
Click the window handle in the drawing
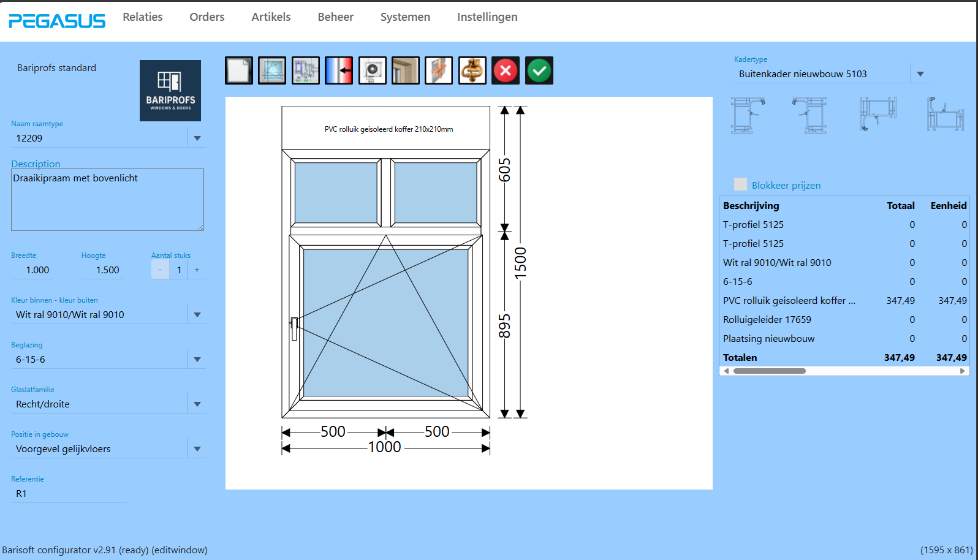click(x=294, y=328)
